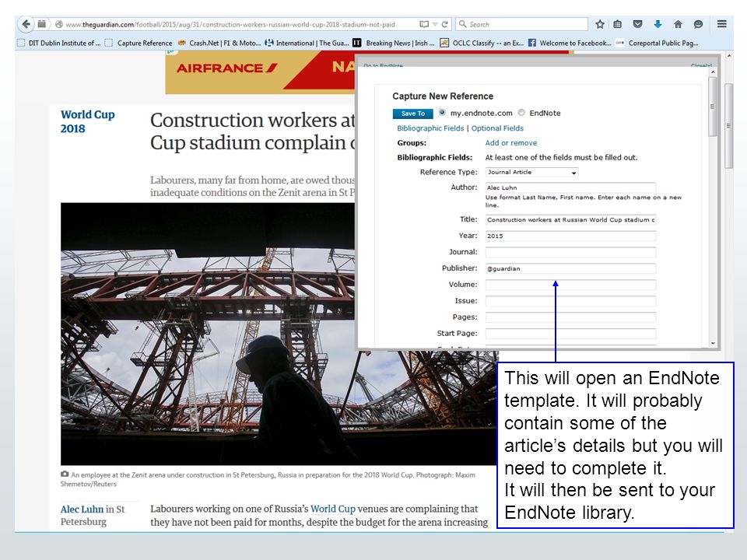Click the page scrollbar up arrow

728,56
